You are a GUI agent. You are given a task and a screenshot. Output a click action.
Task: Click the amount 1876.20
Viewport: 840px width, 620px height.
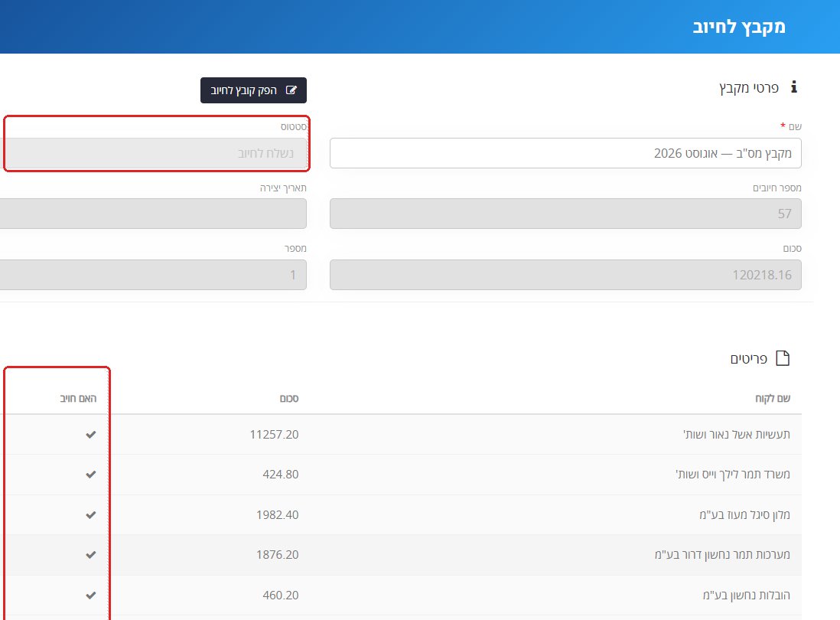277,555
